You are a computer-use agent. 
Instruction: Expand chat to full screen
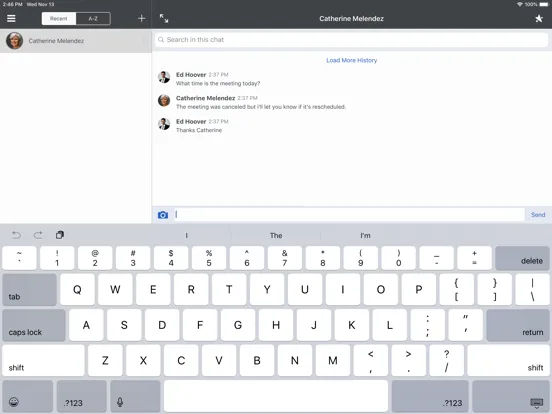click(x=164, y=18)
